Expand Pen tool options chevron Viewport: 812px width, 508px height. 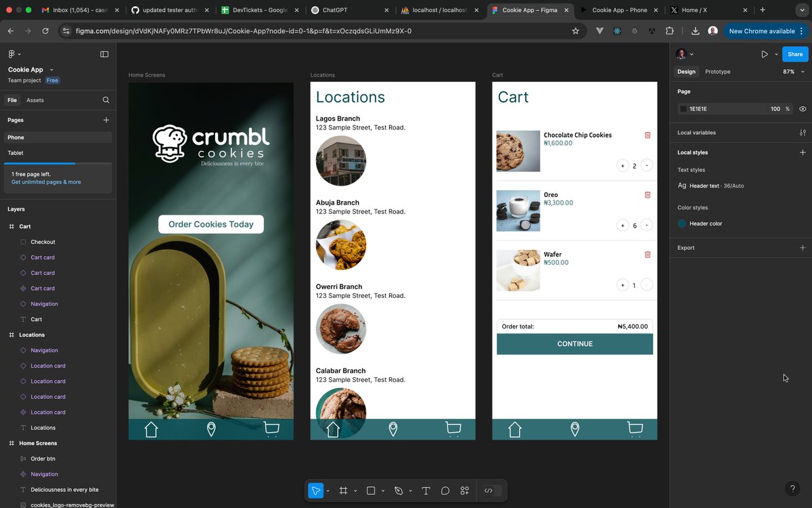(411, 491)
